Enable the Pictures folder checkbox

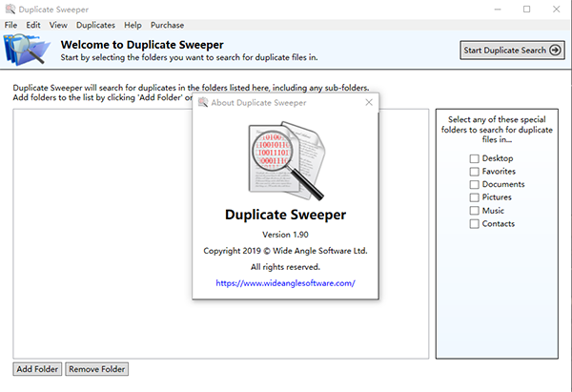[474, 197]
